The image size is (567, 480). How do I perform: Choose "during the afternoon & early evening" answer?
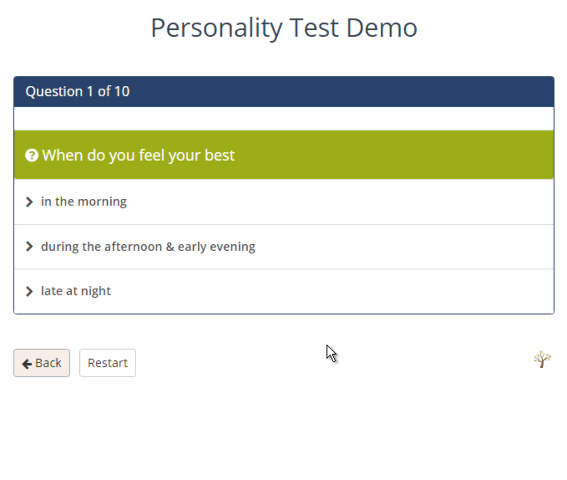point(148,247)
